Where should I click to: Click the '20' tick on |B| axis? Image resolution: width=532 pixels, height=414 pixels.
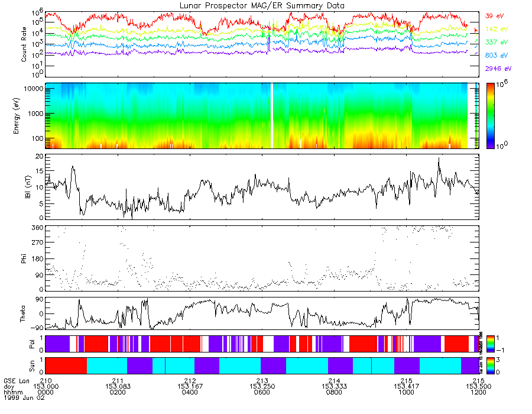tap(40, 157)
